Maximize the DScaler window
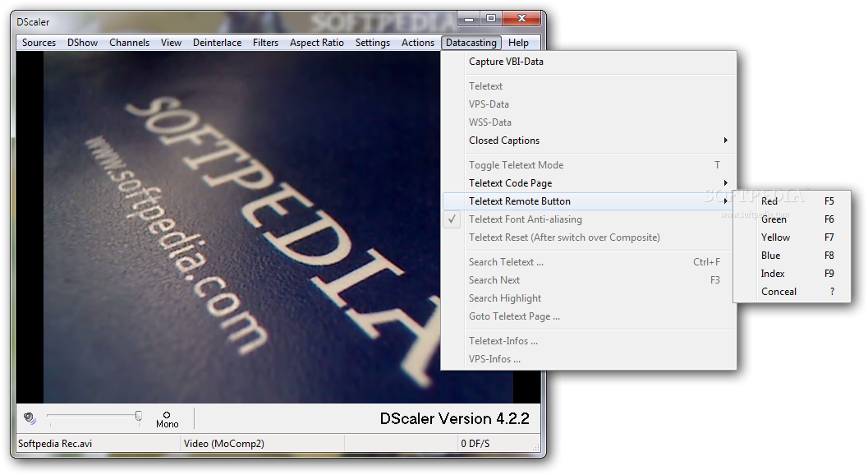 click(491, 19)
